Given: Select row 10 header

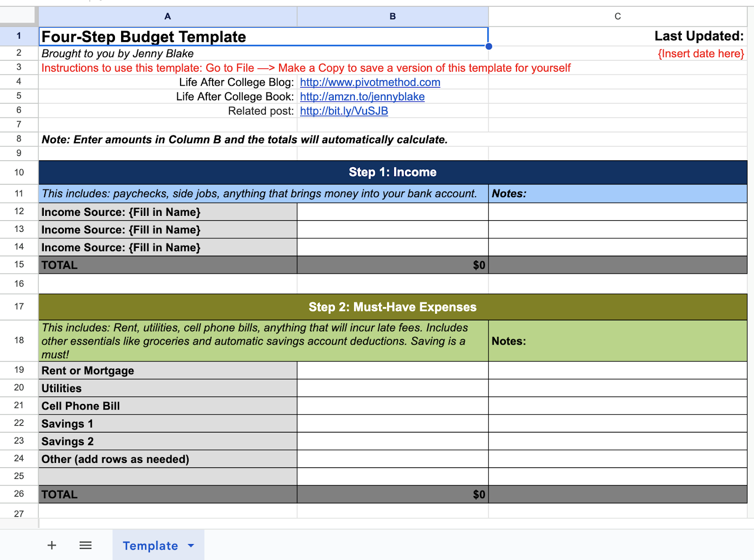Looking at the screenshot, I should pos(19,173).
